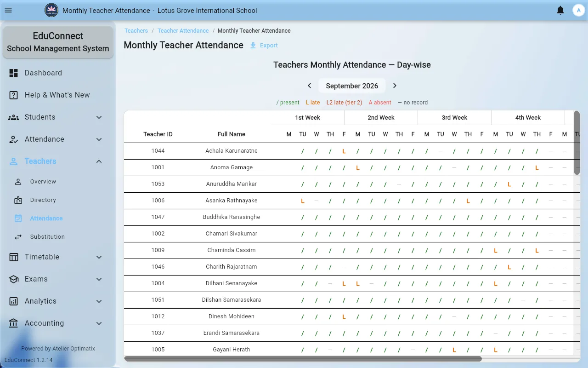Click the Overview person icon
Viewport: 588px width, 368px height.
coord(18,181)
